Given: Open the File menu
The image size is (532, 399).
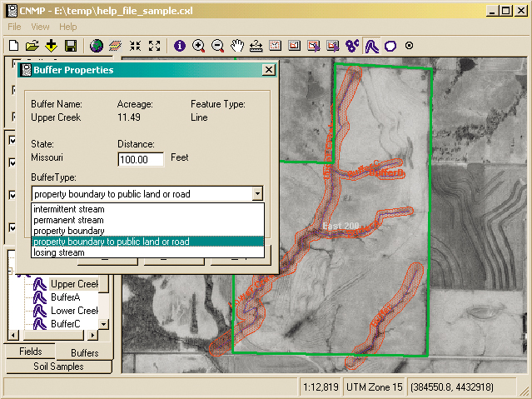Looking at the screenshot, I should 14,27.
